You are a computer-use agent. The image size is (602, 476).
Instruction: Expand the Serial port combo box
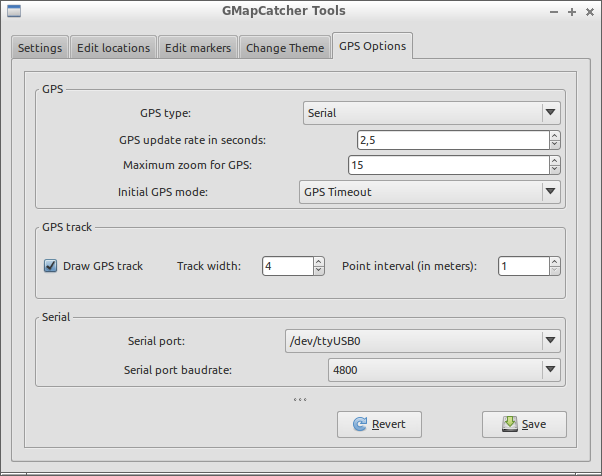click(423, 341)
